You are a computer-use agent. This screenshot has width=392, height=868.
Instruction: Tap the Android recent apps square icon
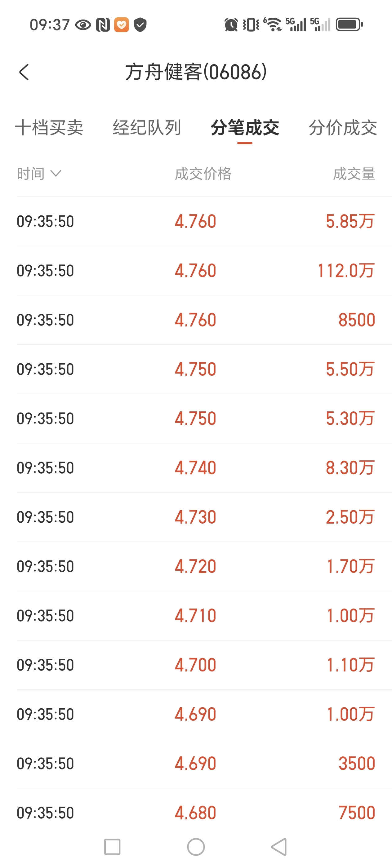112,847
